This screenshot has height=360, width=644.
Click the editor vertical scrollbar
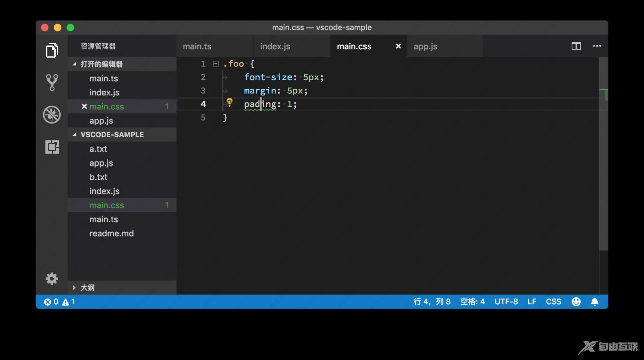point(603,154)
